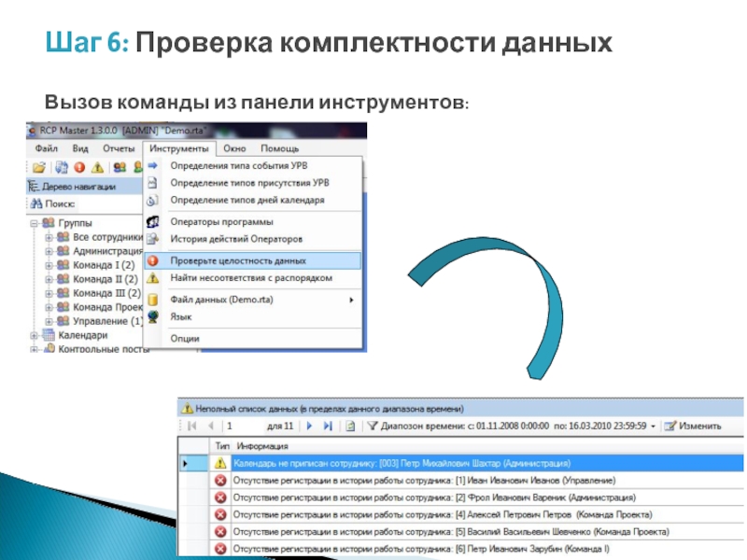
Task: Close the Инструменты menu
Action: point(179,148)
